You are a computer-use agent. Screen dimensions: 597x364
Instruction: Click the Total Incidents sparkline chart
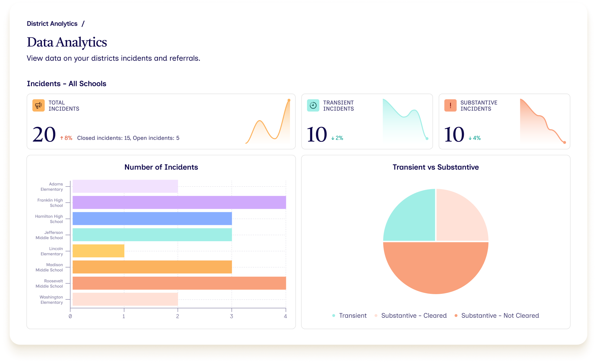point(268,122)
